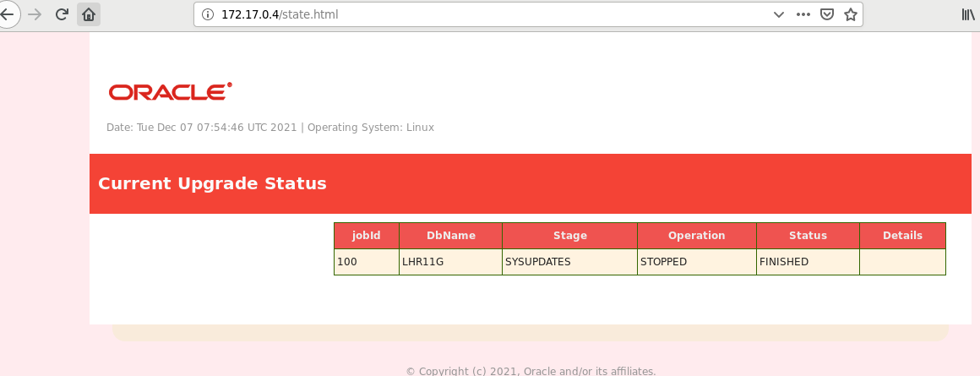This screenshot has width=980, height=376.
Task: Bookmark this page with the star icon
Action: click(850, 14)
